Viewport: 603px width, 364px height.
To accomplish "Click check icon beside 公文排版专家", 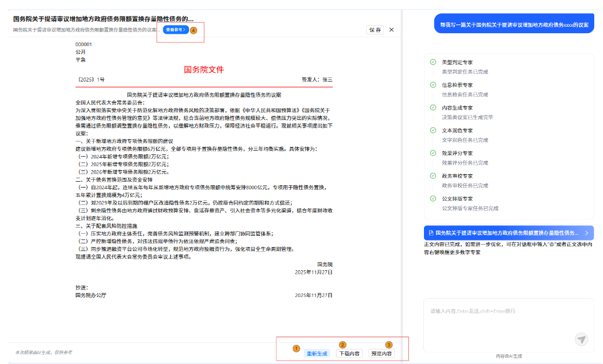I will [433, 198].
